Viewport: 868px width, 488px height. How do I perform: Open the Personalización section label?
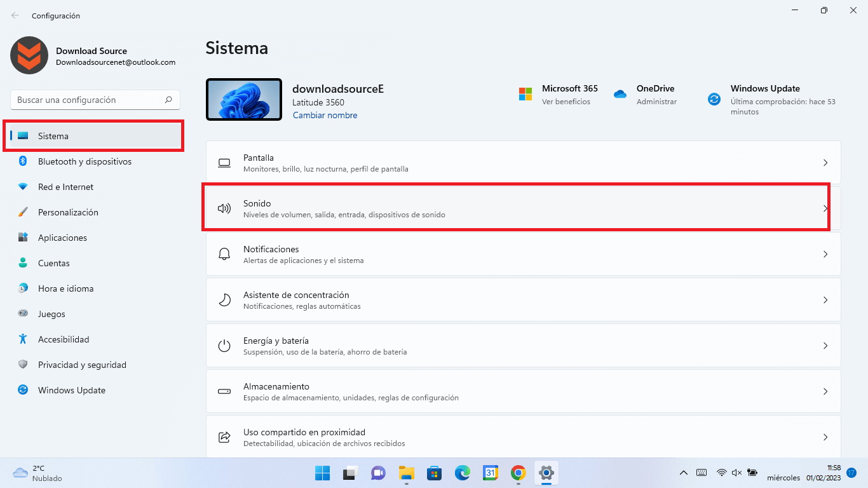click(x=68, y=212)
